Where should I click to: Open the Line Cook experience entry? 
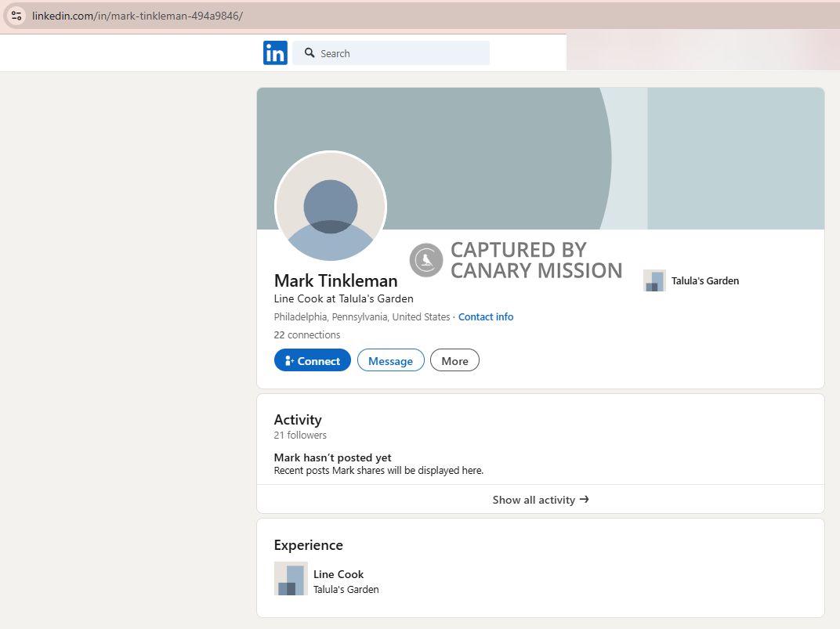tap(339, 574)
